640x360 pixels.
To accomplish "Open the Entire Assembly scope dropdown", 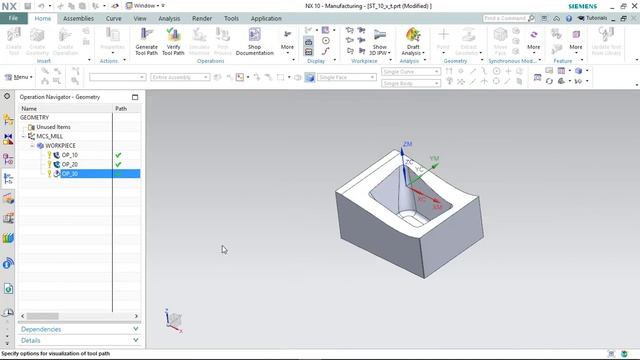I will (180, 77).
